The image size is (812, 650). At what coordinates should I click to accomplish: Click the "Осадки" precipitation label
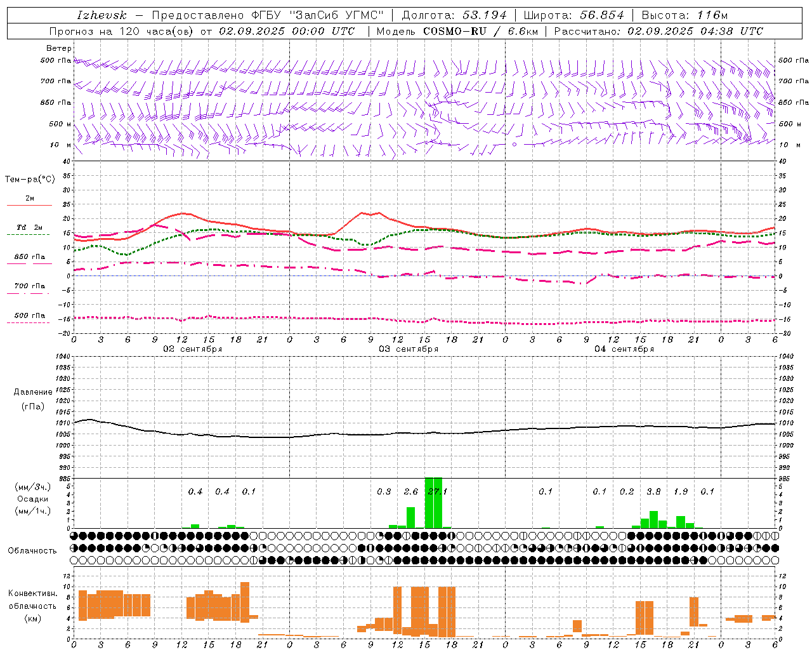[32, 499]
